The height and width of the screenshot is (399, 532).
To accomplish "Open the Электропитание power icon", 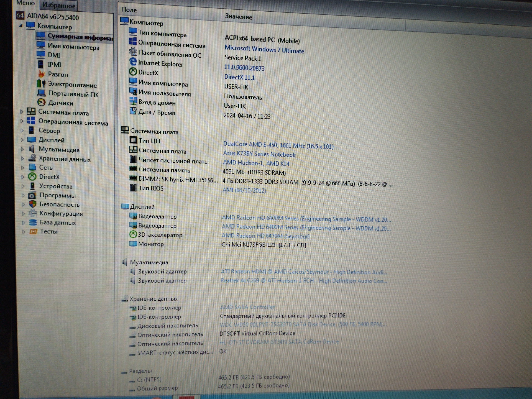I will tap(41, 83).
